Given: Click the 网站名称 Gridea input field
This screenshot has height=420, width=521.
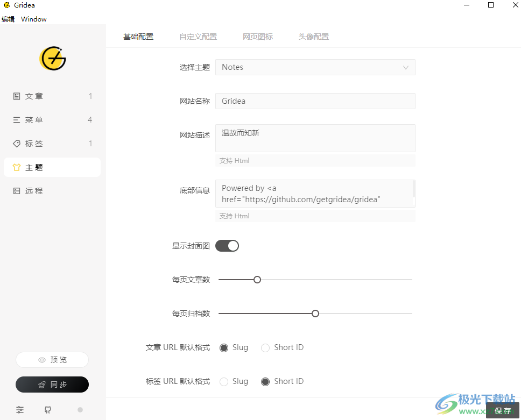Looking at the screenshot, I should point(315,101).
